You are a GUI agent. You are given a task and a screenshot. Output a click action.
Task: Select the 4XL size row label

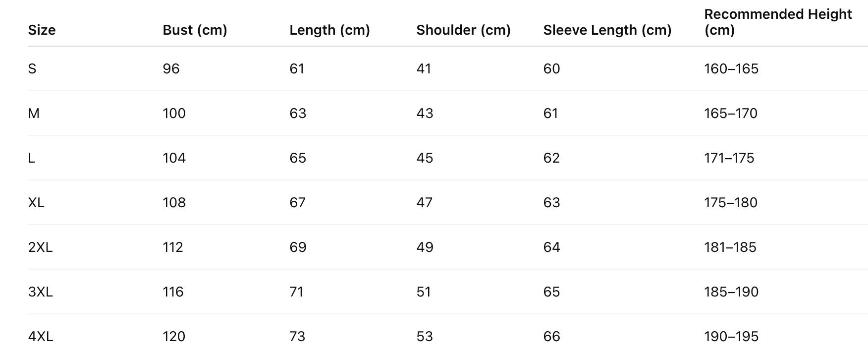pyautogui.click(x=40, y=337)
